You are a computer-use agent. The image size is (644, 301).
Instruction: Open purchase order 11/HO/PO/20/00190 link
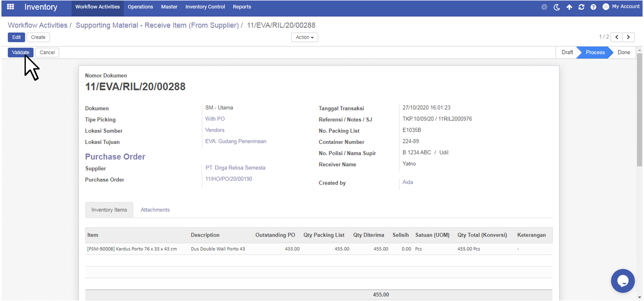[x=228, y=179]
